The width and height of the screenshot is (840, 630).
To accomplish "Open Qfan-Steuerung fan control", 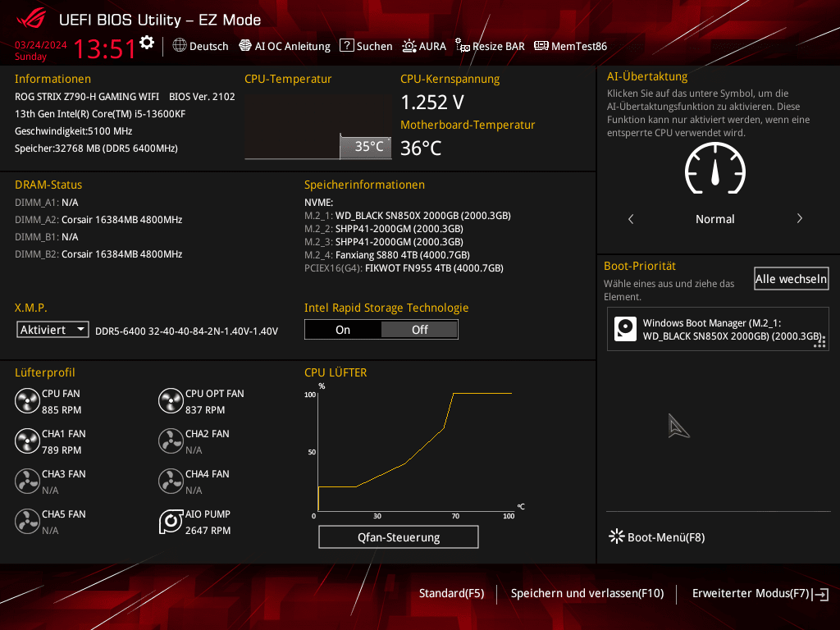I will coord(399,536).
